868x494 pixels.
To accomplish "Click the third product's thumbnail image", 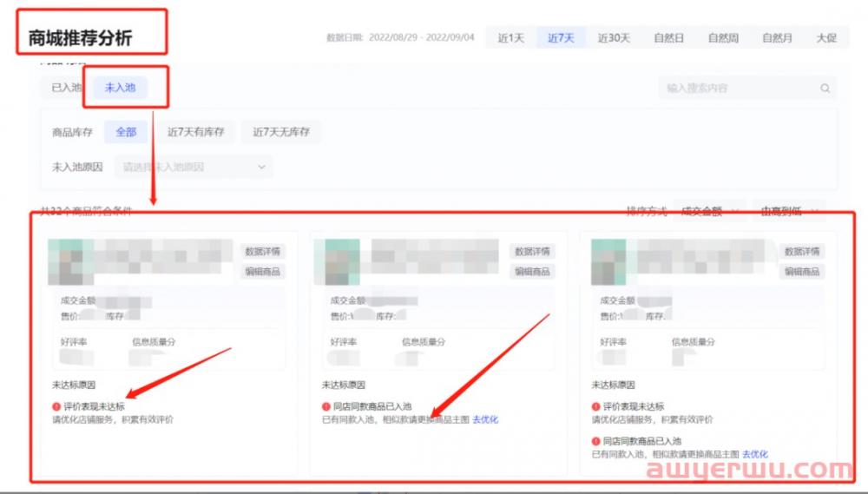I will coord(608,262).
